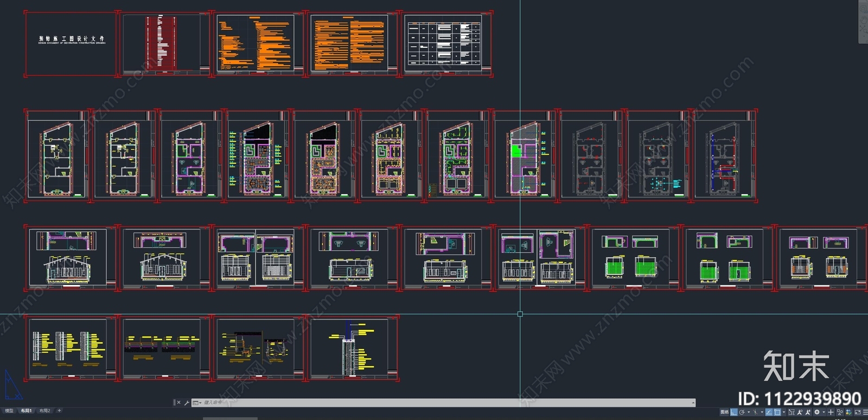The height and width of the screenshot is (420, 868).
Task: Switch to the 模型 (Model) tab
Action: (9, 411)
